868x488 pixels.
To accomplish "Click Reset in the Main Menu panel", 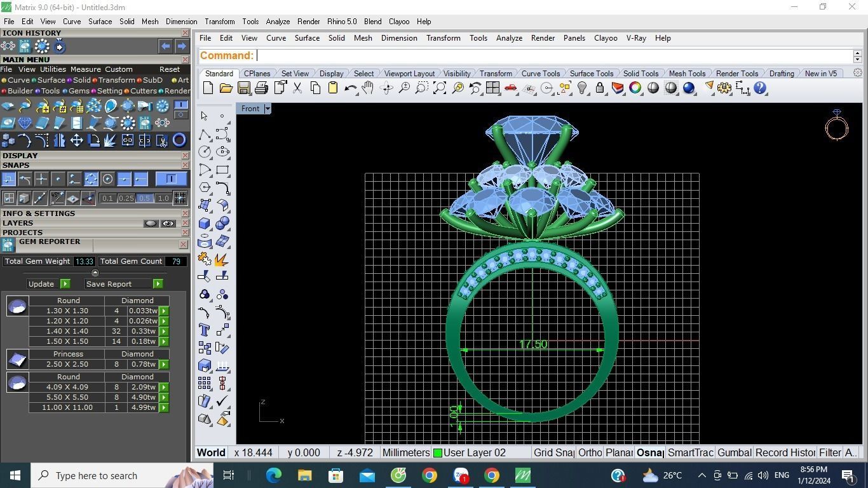I will tap(170, 69).
